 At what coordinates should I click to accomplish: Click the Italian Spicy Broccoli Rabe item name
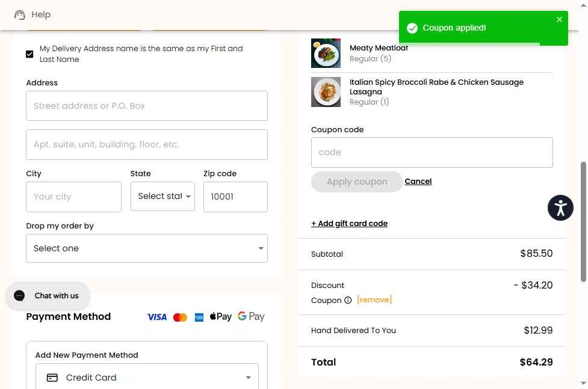pyautogui.click(x=436, y=87)
